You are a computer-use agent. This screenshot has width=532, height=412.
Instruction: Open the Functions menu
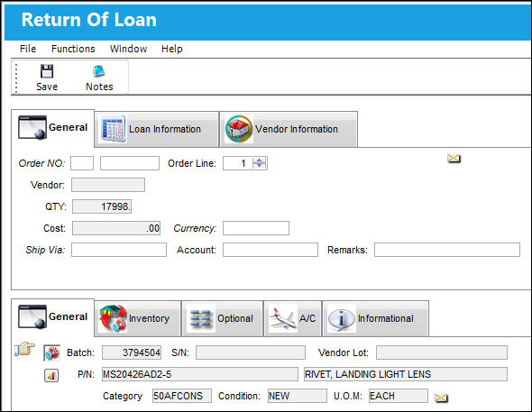pyautogui.click(x=73, y=49)
